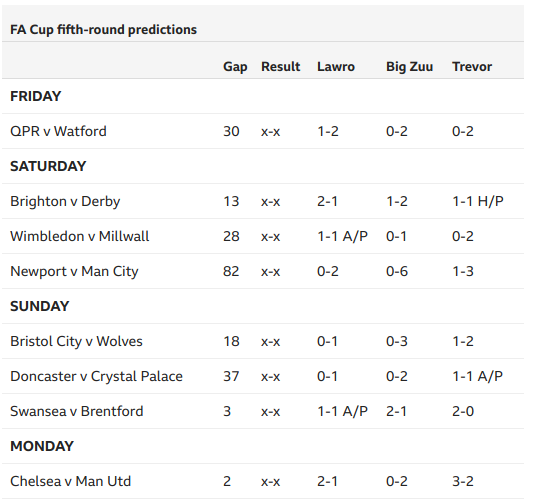Click the FA Cup fifth-round predictions title
This screenshot has width=537, height=504.
click(x=103, y=30)
